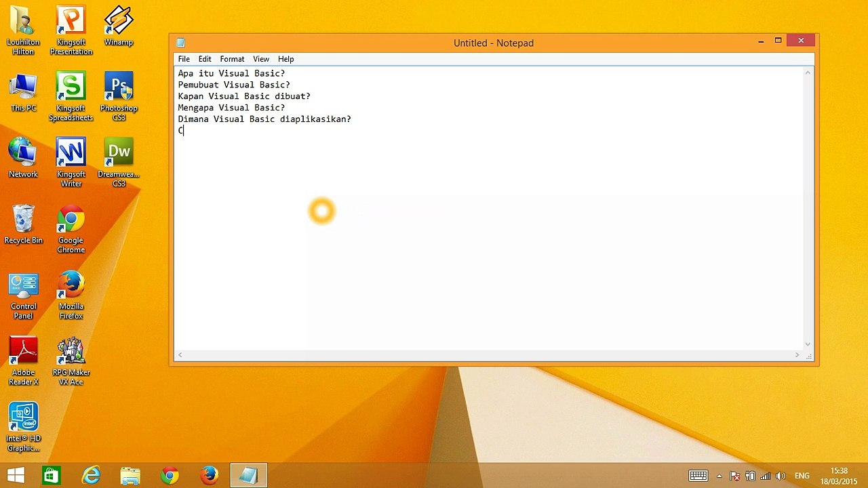This screenshot has height=488, width=868.
Task: Click the 'Untitled - Notepad' window title
Action: [x=494, y=43]
